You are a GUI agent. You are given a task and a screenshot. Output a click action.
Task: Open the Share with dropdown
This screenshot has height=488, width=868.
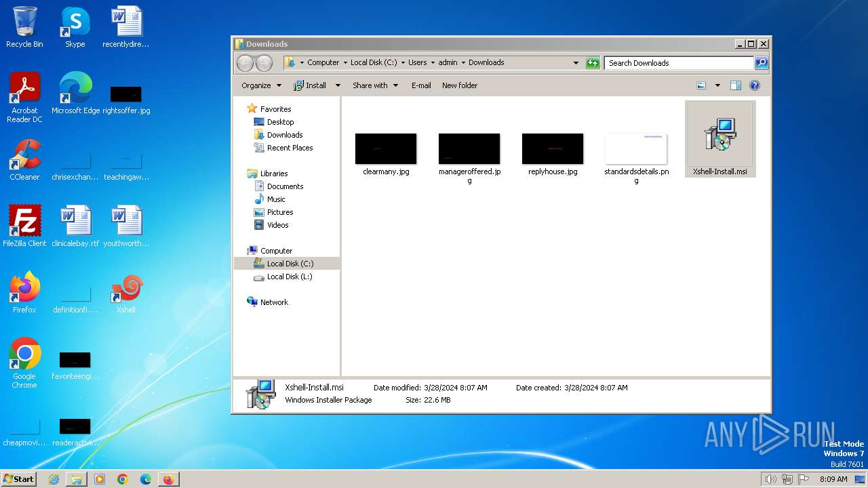375,85
